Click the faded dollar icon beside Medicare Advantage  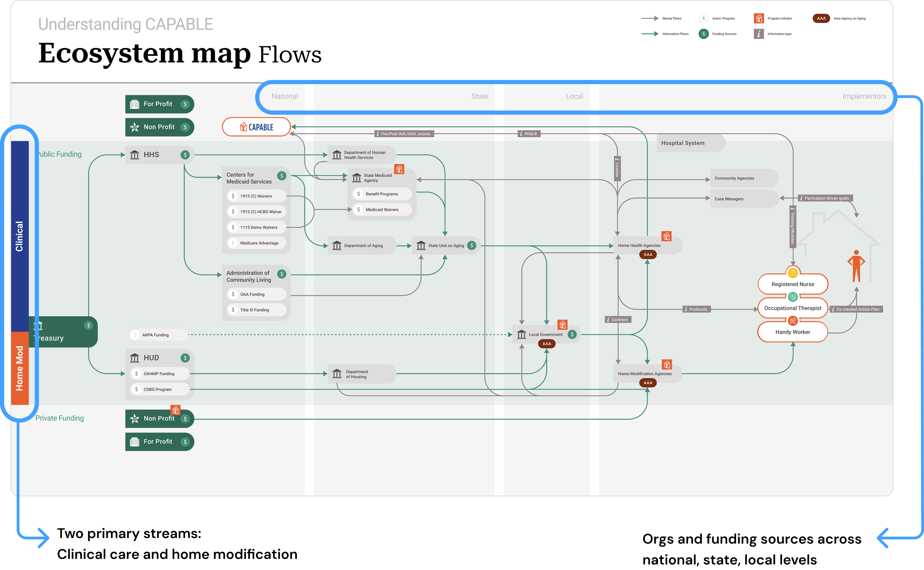pyautogui.click(x=233, y=243)
